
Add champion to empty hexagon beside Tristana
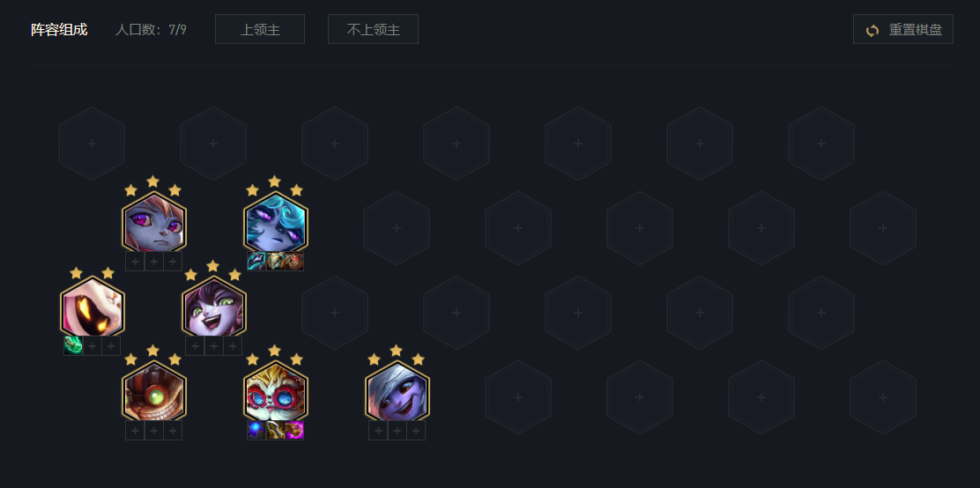pos(518,397)
